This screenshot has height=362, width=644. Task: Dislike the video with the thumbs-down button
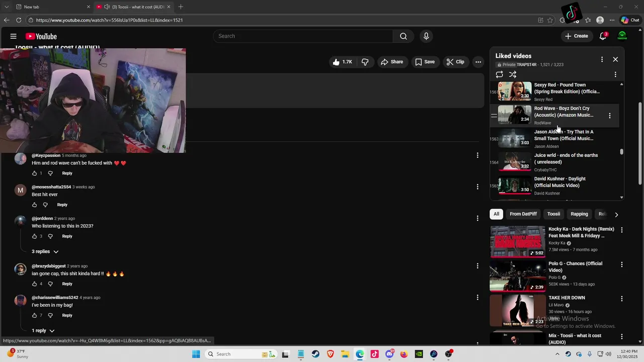pyautogui.click(x=365, y=62)
